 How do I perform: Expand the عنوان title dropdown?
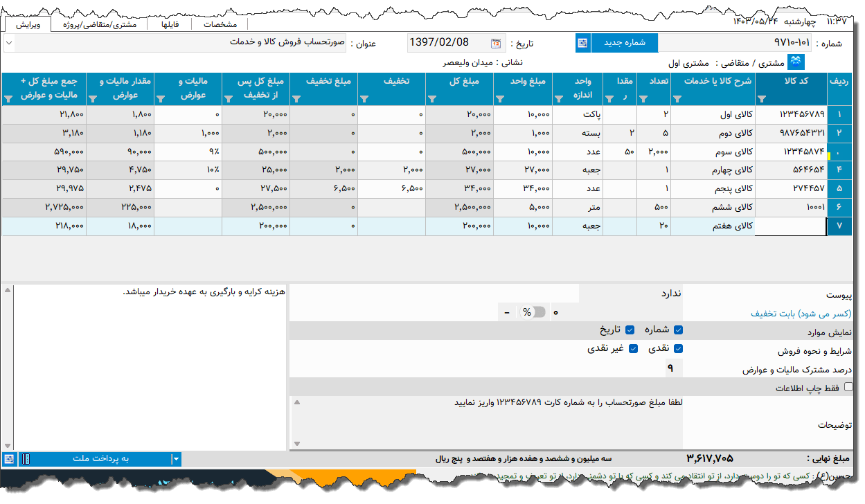click(x=8, y=43)
